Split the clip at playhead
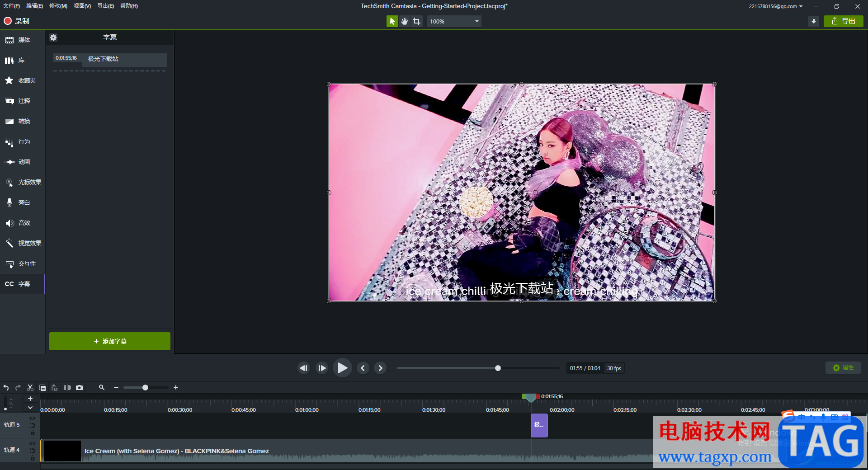The height and width of the screenshot is (470, 868). 67,388
